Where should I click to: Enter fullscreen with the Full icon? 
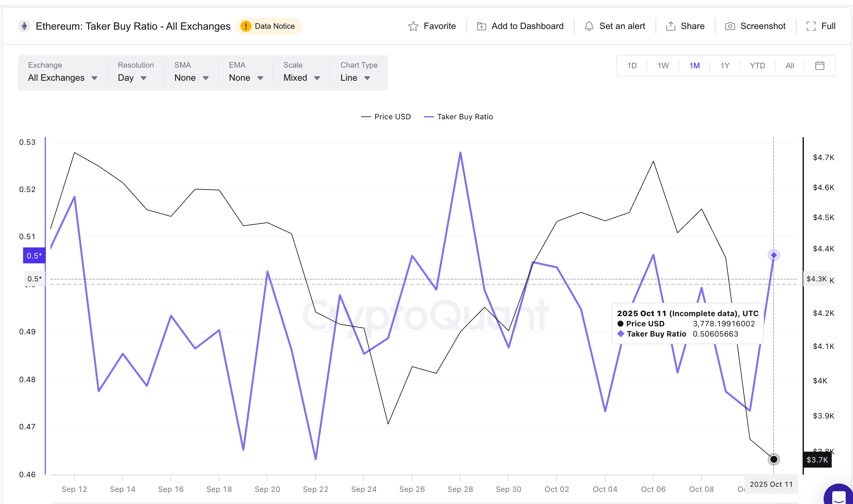point(812,26)
